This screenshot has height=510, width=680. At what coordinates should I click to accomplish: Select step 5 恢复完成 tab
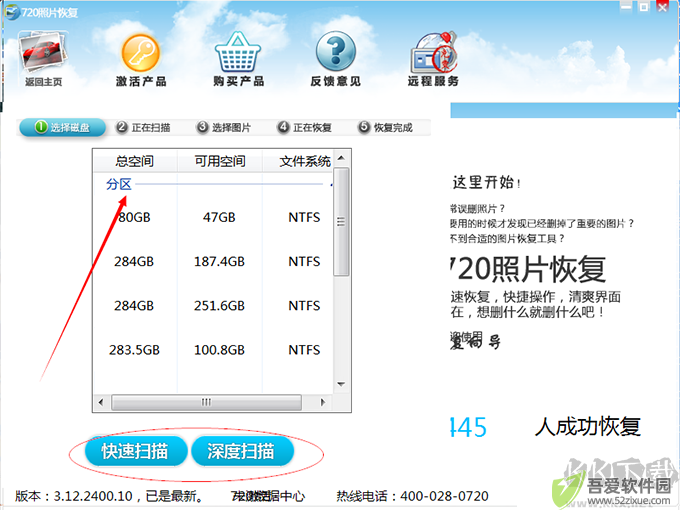pyautogui.click(x=385, y=128)
